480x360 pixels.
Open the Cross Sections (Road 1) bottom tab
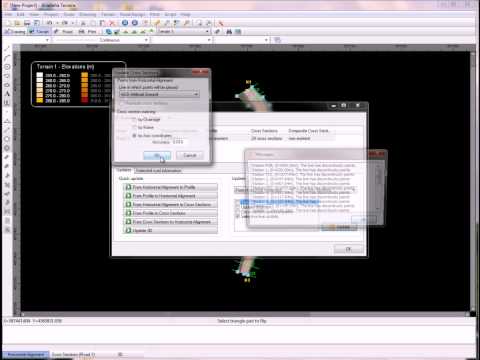tap(73, 354)
